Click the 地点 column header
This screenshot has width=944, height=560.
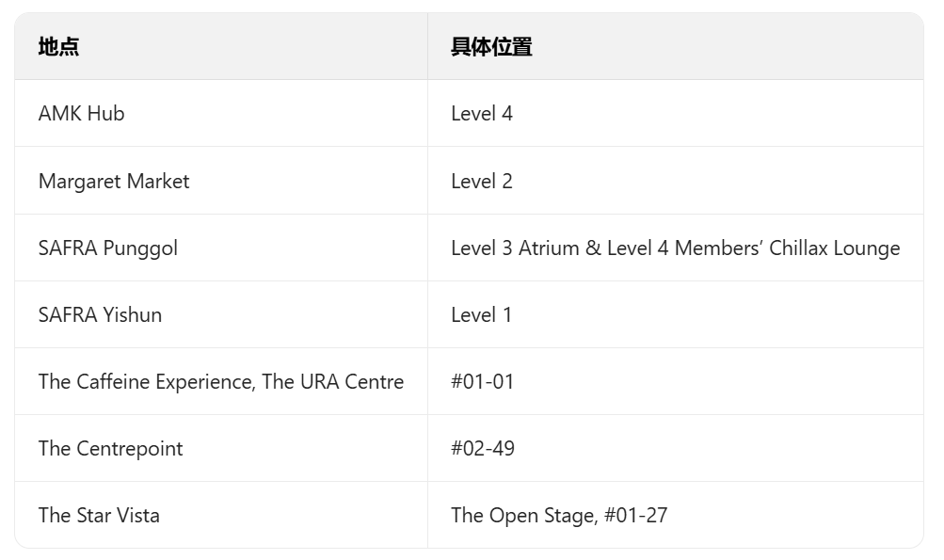58,47
